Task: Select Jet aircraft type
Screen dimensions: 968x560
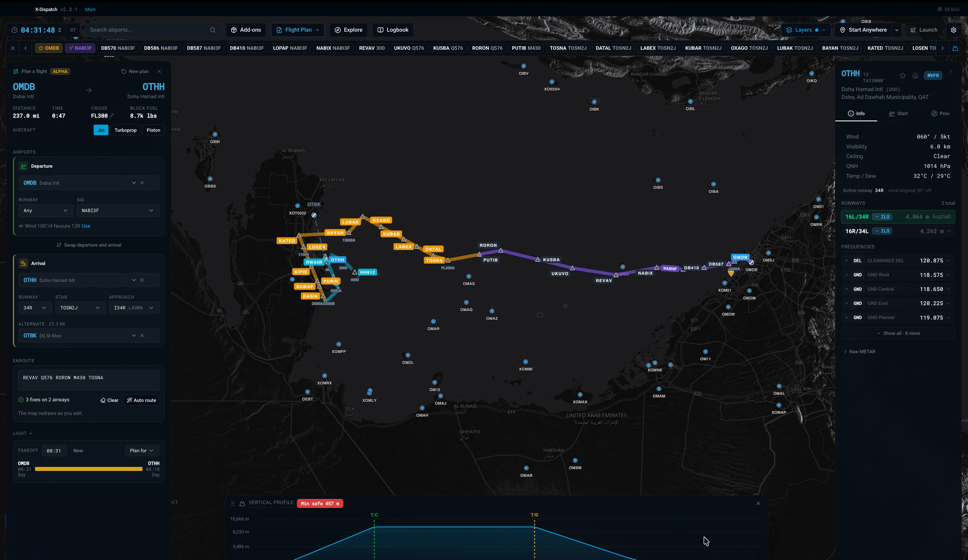Action: click(101, 130)
